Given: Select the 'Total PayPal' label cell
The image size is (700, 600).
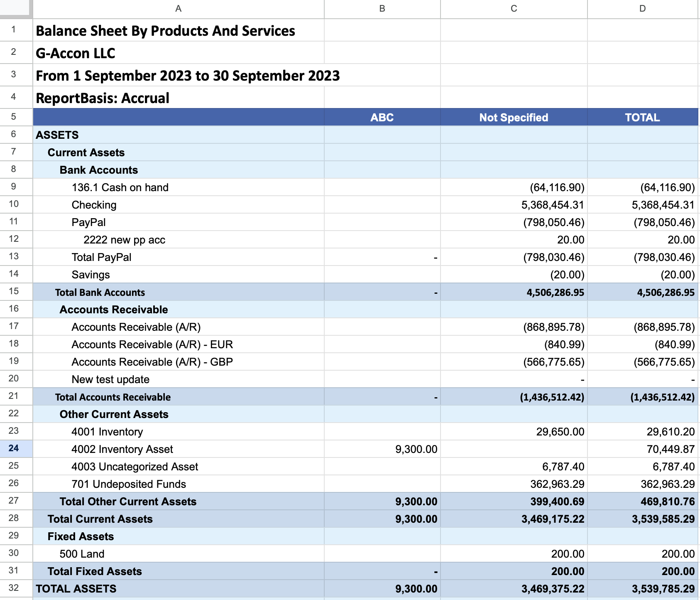Looking at the screenshot, I should [179, 257].
